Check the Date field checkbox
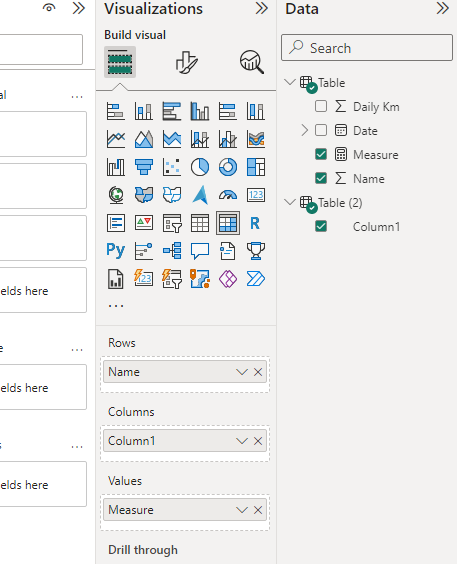 click(321, 130)
